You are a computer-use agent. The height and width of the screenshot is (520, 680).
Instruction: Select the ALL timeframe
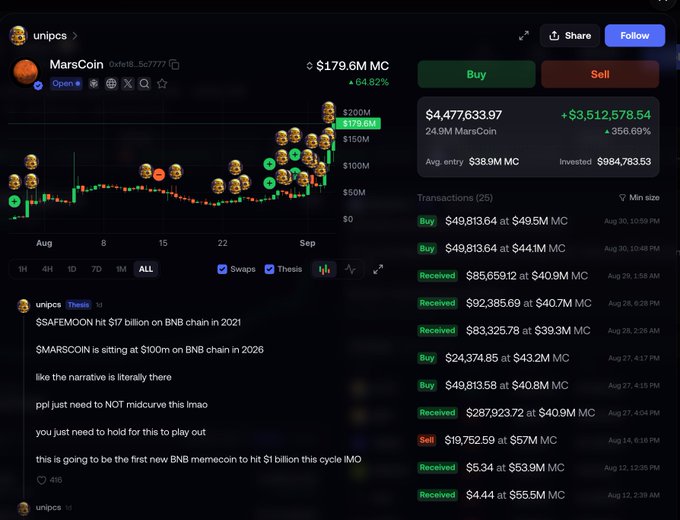point(146,269)
